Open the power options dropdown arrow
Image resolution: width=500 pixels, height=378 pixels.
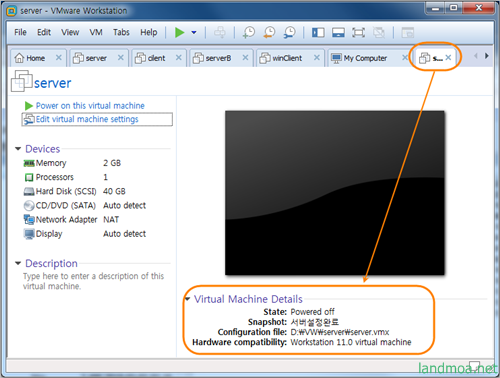tap(194, 33)
